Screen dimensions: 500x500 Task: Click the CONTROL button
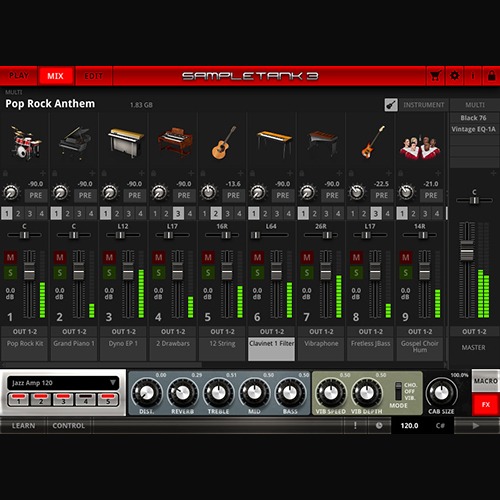pos(69,426)
